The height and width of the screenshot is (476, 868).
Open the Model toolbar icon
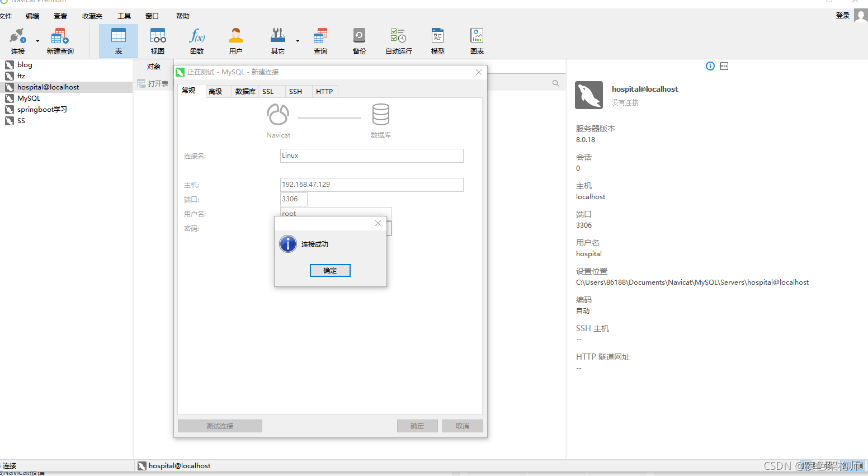(437, 41)
